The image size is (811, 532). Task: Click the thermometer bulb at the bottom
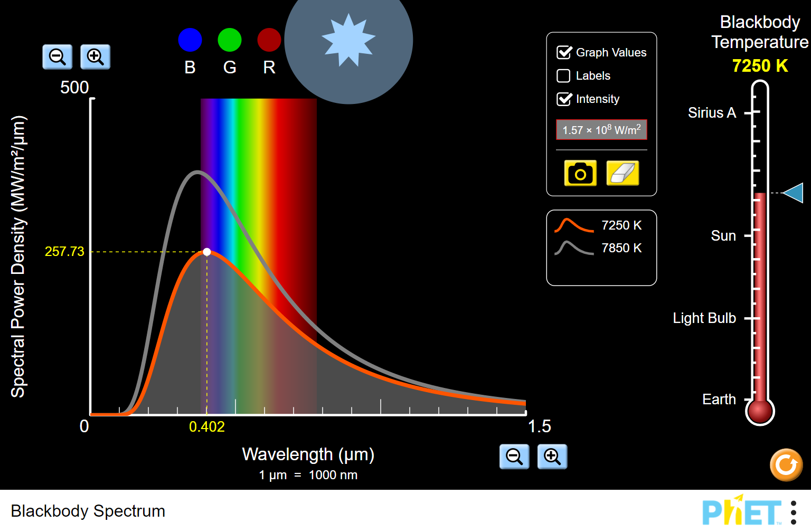[x=760, y=411]
